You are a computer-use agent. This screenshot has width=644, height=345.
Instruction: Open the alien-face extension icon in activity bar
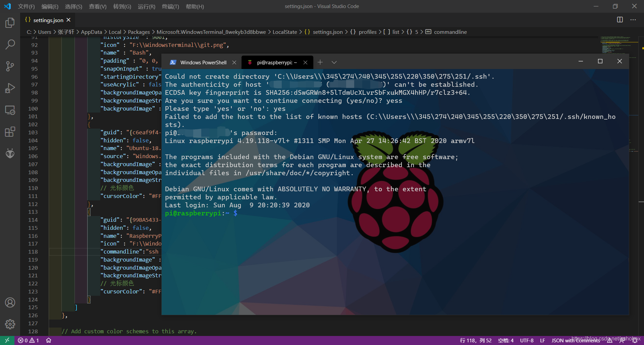coord(10,154)
